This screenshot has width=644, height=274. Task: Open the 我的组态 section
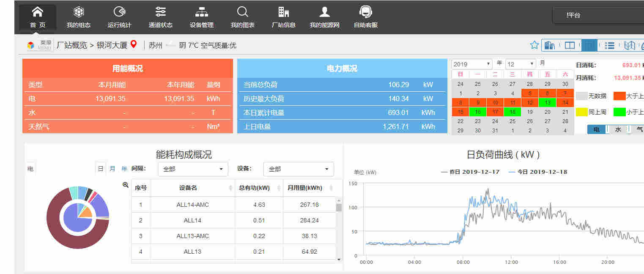click(x=79, y=17)
